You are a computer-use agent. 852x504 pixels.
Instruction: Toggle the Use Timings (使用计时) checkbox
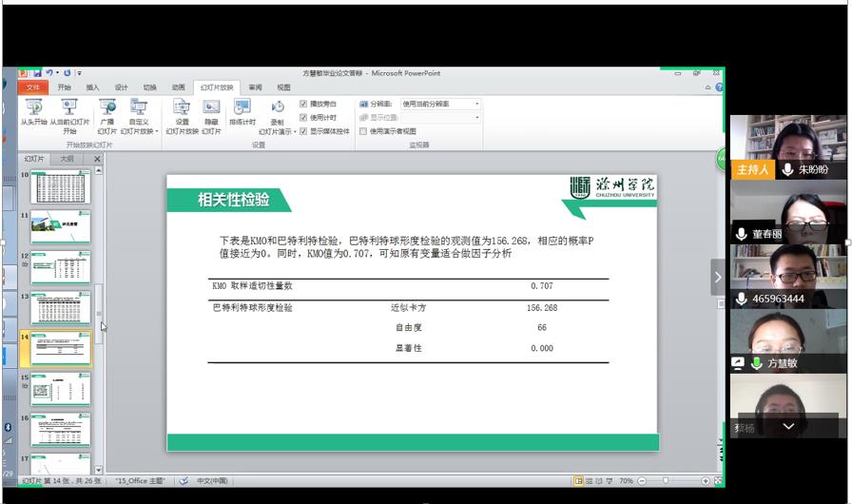303,117
